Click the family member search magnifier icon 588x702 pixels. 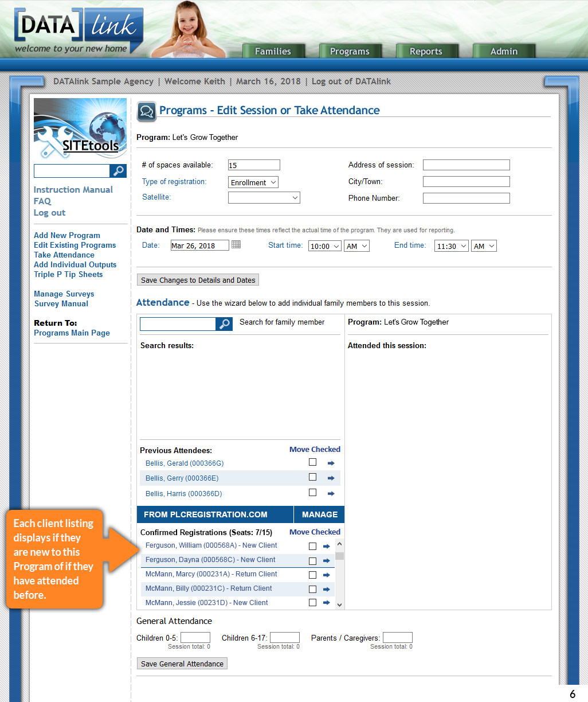(x=224, y=324)
